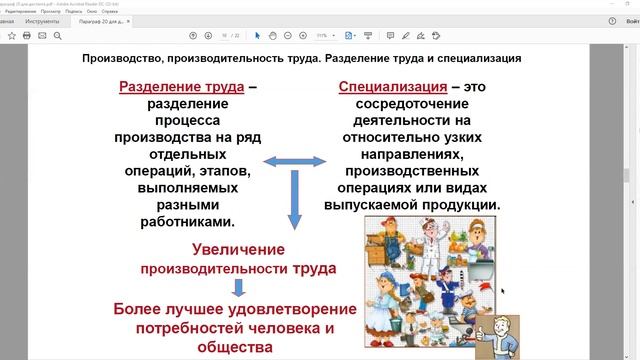
Task: Click the underlined heading Разделение труда
Action: coord(182,87)
